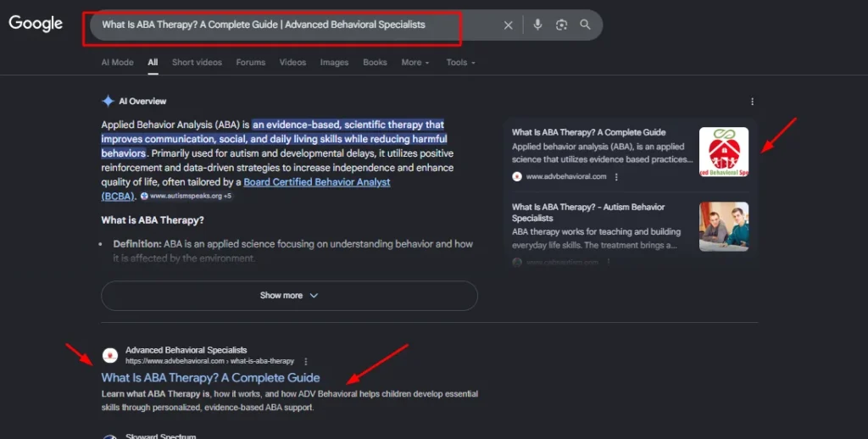Clear the search box with X icon
This screenshot has height=439, width=868.
tap(508, 25)
